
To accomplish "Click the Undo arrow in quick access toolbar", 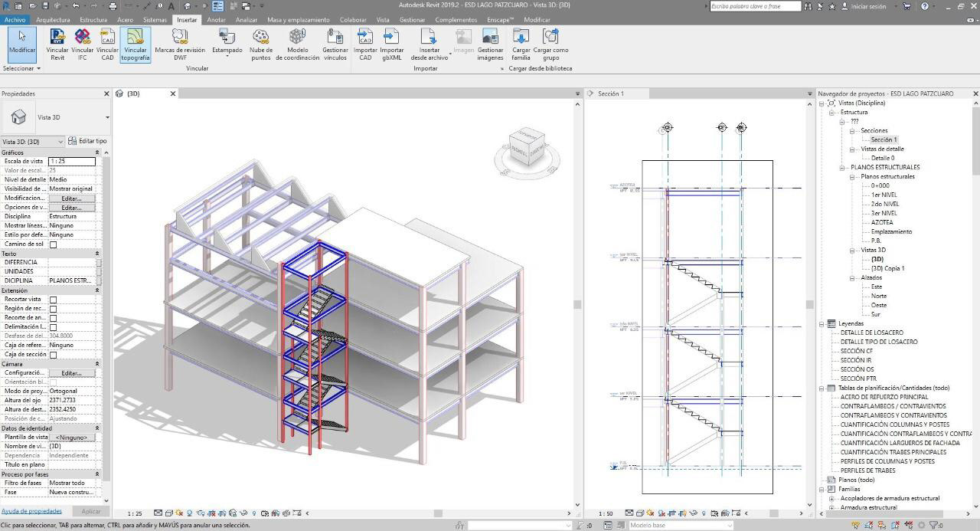I will [76, 6].
